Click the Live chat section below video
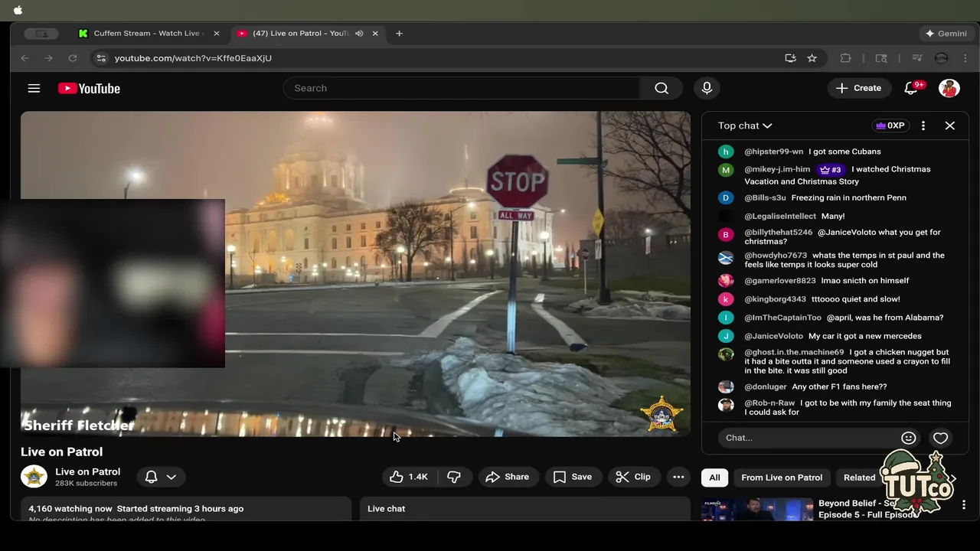Viewport: 980px width, 551px height. click(524, 509)
